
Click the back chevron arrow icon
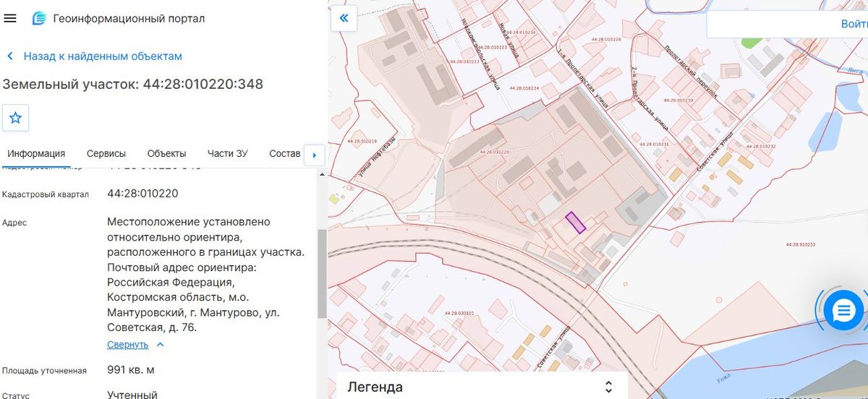pyautogui.click(x=10, y=56)
